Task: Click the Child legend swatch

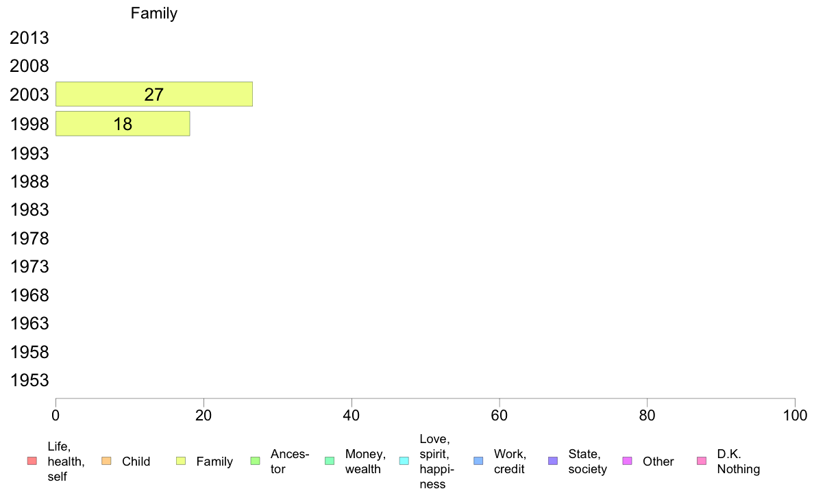Action: pyautogui.click(x=106, y=461)
